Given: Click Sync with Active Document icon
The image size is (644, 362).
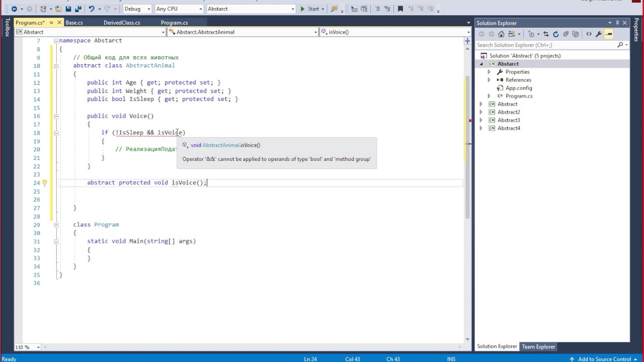Looking at the screenshot, I should (546, 34).
